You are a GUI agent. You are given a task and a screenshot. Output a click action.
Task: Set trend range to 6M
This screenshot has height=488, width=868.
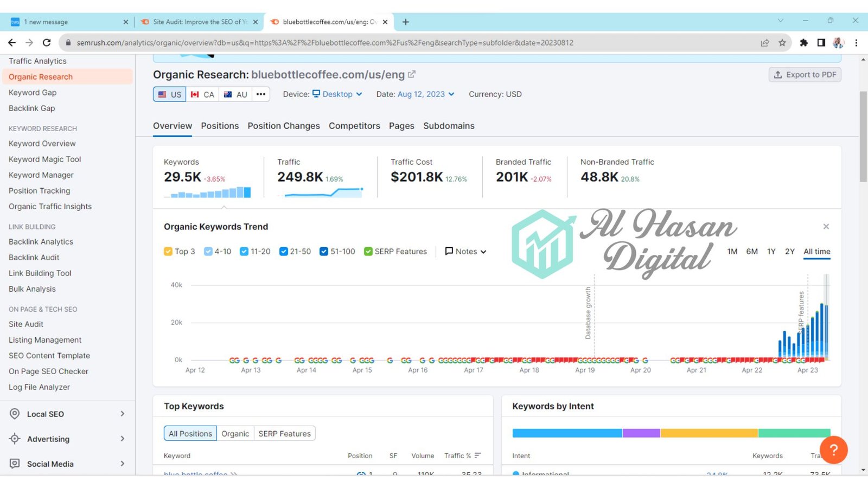pos(752,252)
